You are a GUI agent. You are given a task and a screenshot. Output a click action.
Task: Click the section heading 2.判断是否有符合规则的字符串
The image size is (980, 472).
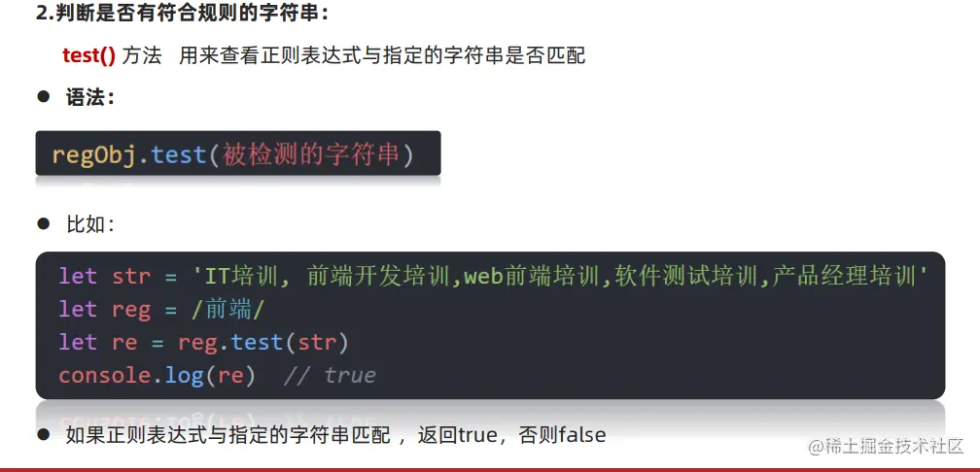coord(182,14)
